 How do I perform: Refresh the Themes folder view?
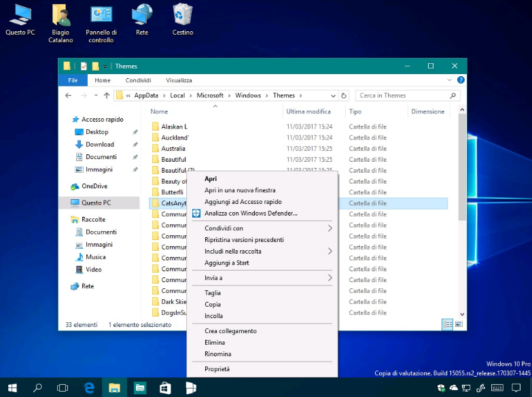click(344, 96)
